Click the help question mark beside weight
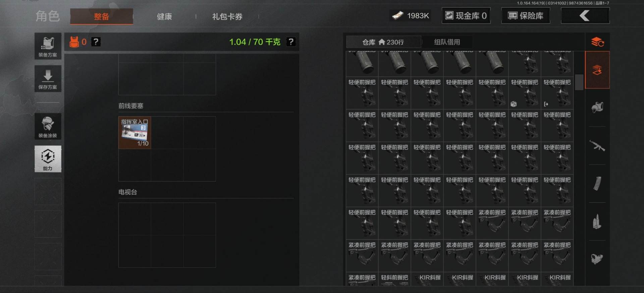Screen dimensions: 644x293 coord(291,42)
